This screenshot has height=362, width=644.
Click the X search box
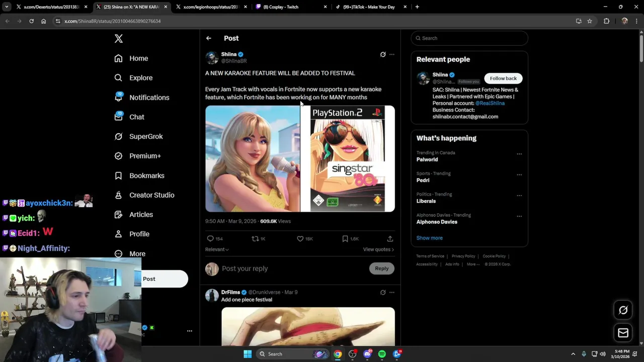coord(469,38)
